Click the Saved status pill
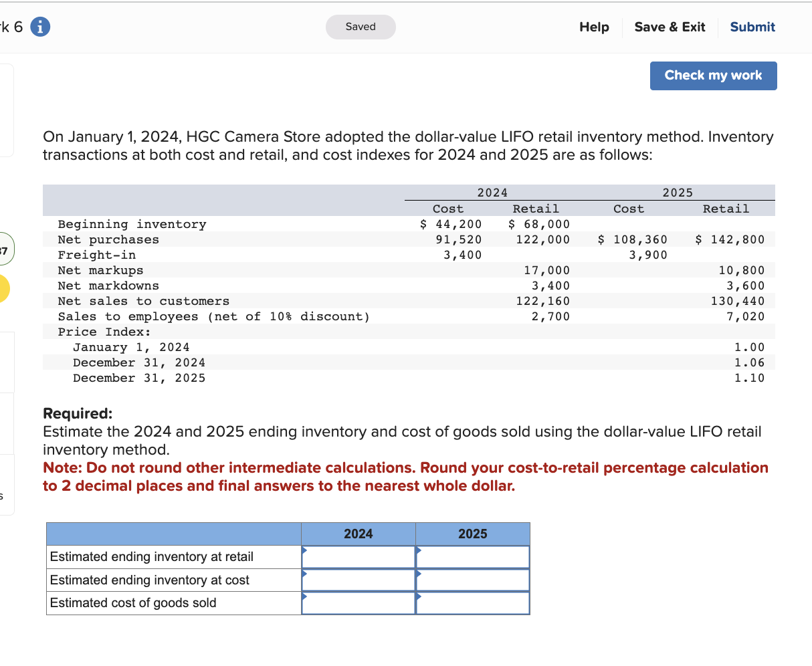Screen dimensions: 812x666 coord(361,27)
